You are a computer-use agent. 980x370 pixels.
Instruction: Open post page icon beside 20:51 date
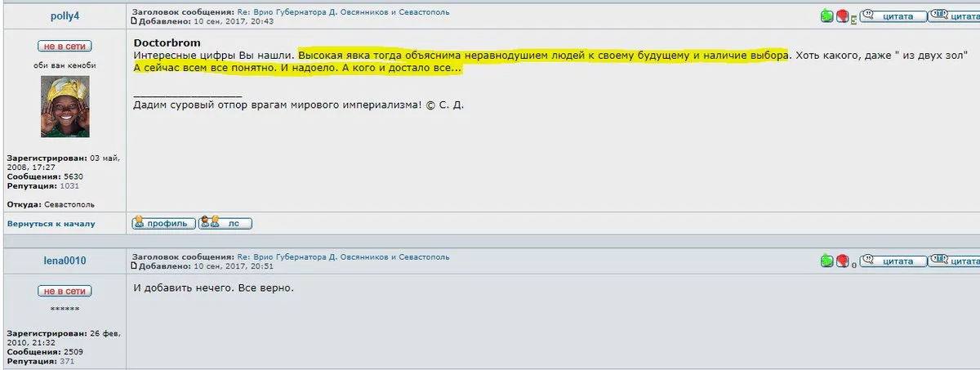(134, 266)
